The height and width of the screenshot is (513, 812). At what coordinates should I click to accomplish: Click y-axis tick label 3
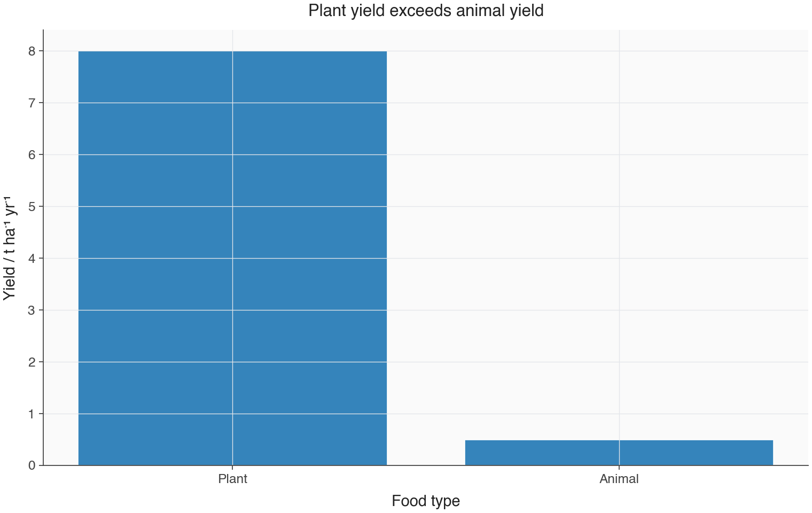(x=32, y=310)
